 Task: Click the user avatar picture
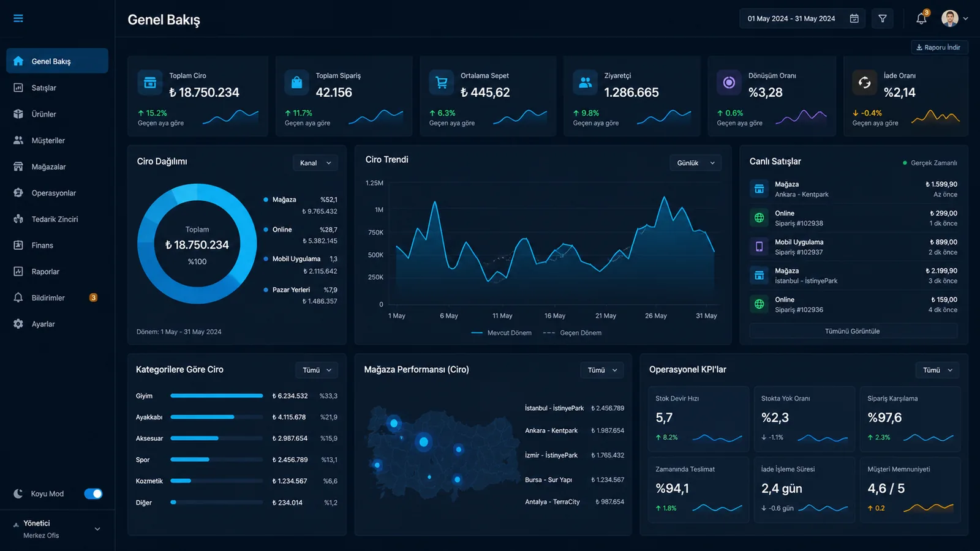pos(949,18)
